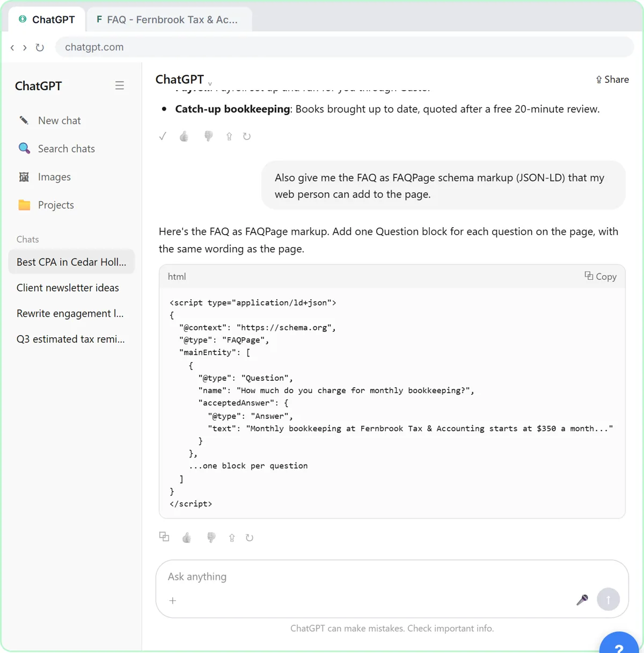The width and height of the screenshot is (644, 653).
Task: Thumbs down the Catch-up bookkeeping answer
Action: click(x=208, y=136)
